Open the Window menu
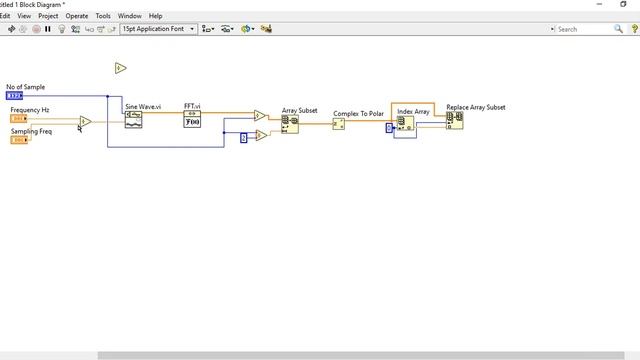 click(x=129, y=16)
